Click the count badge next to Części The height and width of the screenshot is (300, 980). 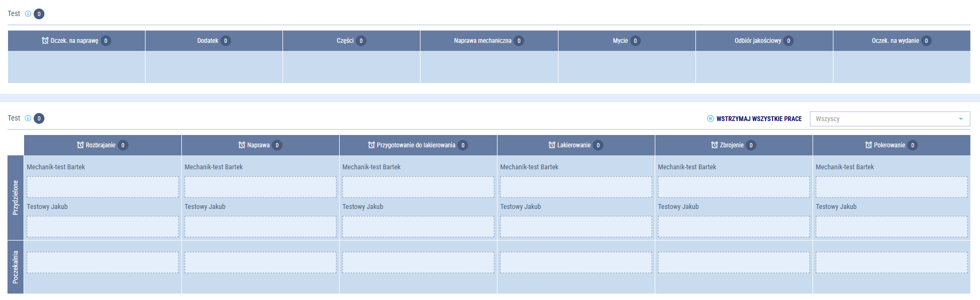click(361, 41)
